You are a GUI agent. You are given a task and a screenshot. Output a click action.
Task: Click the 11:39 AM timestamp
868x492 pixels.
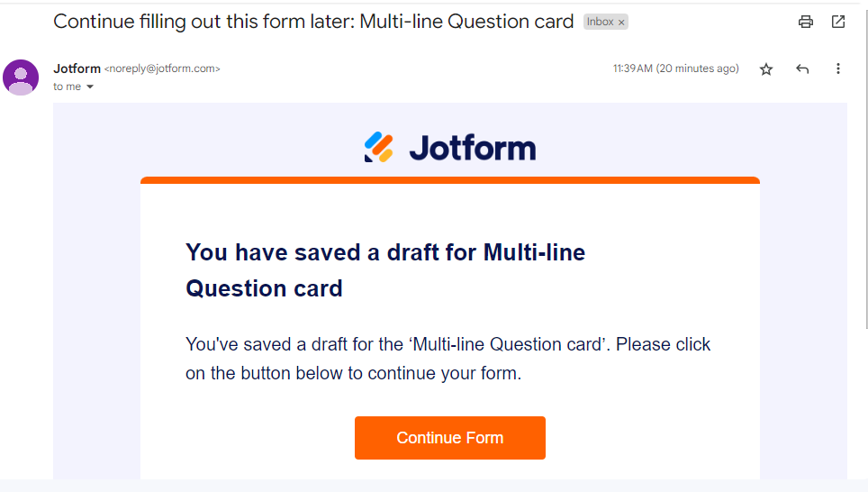coord(675,68)
